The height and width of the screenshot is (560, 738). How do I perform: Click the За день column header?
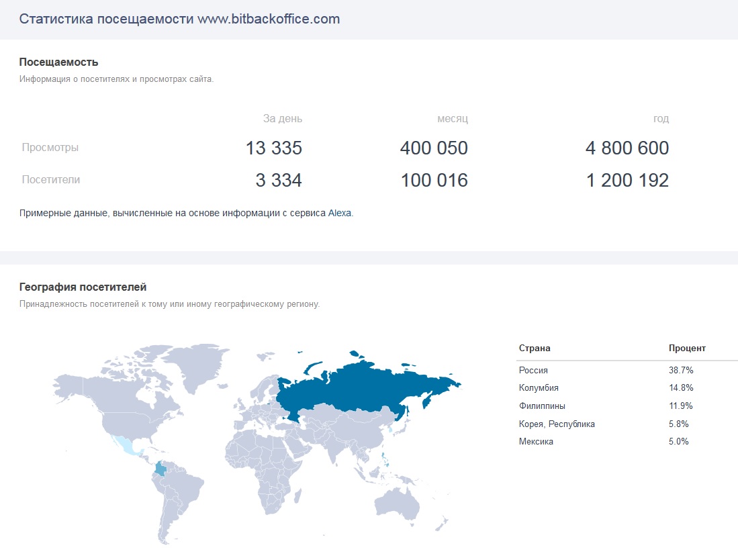(282, 119)
